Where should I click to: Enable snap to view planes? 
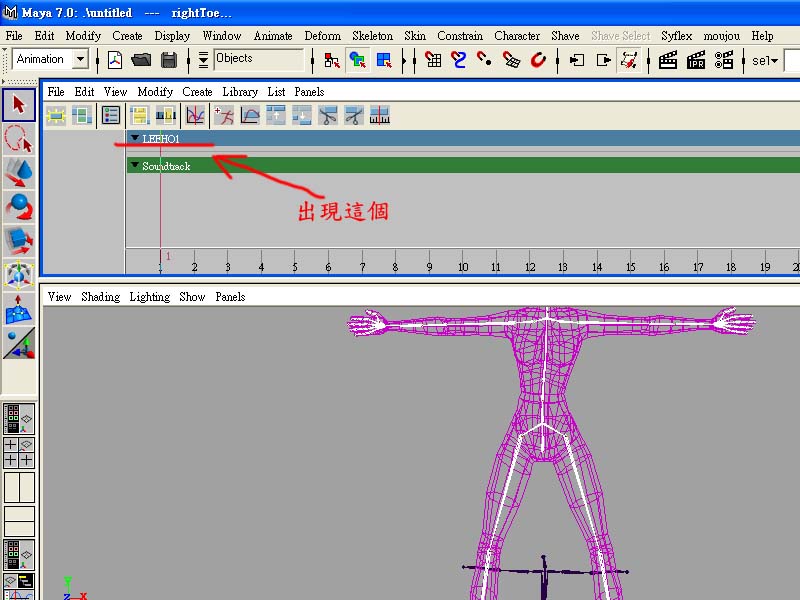[511, 60]
